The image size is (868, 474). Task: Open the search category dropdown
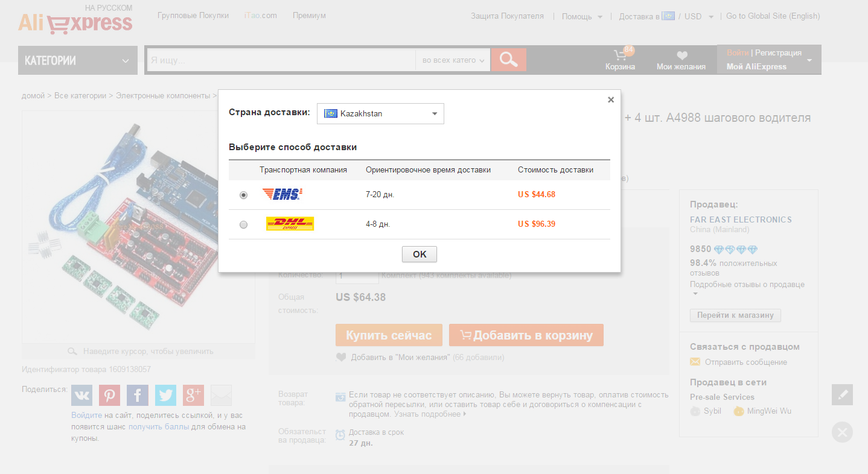coord(453,60)
